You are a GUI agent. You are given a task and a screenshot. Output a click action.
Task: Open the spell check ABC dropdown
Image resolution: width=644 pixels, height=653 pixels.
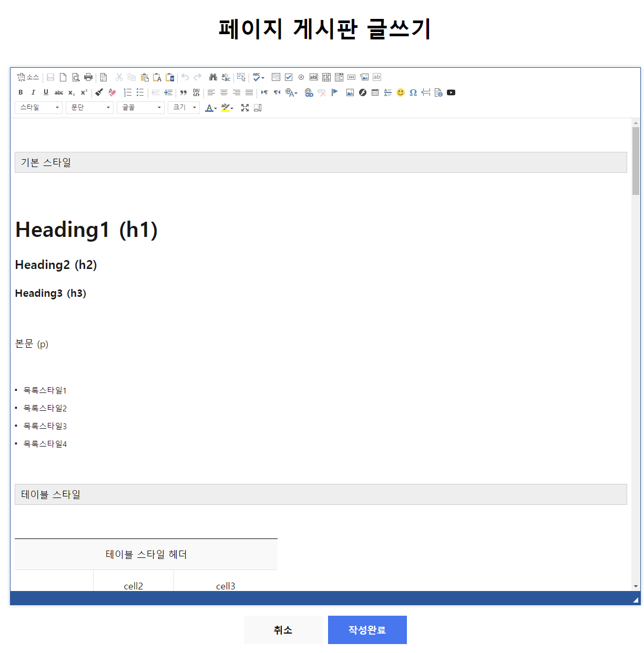[258, 77]
